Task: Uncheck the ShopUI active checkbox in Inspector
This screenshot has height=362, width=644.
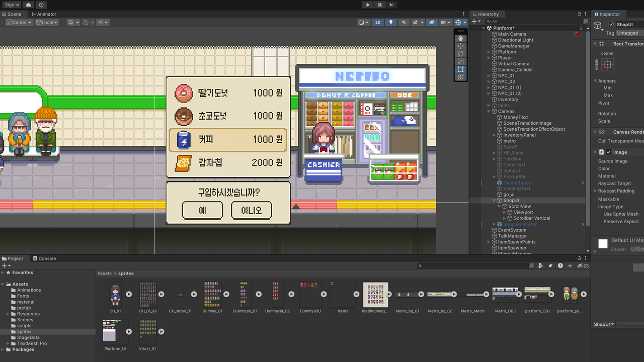Action: click(611, 25)
